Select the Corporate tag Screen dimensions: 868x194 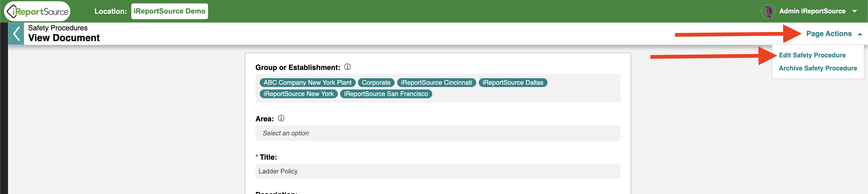pyautogui.click(x=376, y=83)
